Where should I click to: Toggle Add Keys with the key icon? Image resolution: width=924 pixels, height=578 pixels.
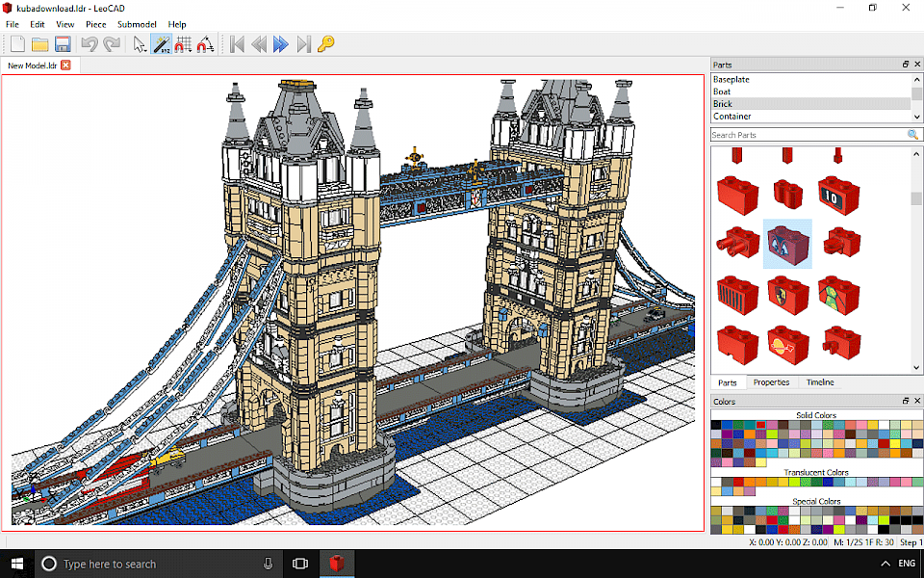(x=326, y=44)
